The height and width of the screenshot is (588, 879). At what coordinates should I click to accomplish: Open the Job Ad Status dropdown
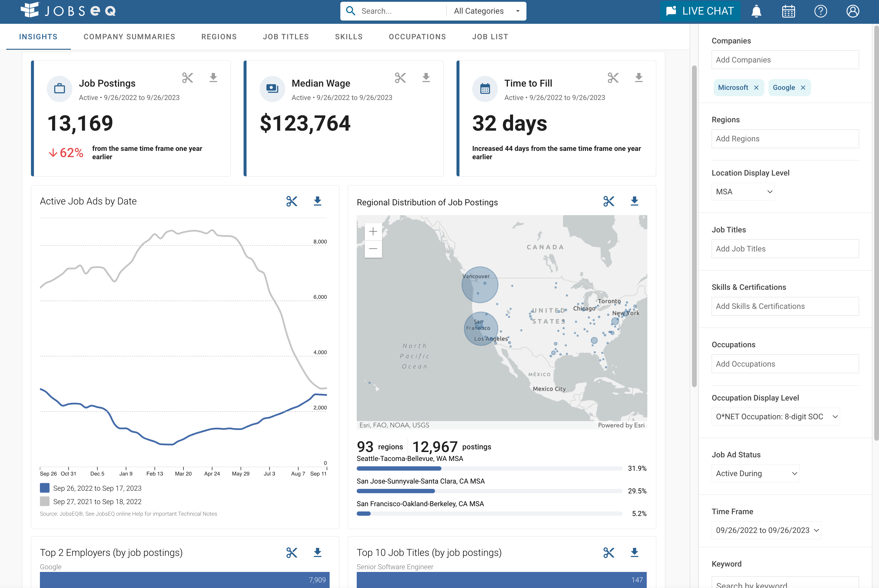point(755,473)
